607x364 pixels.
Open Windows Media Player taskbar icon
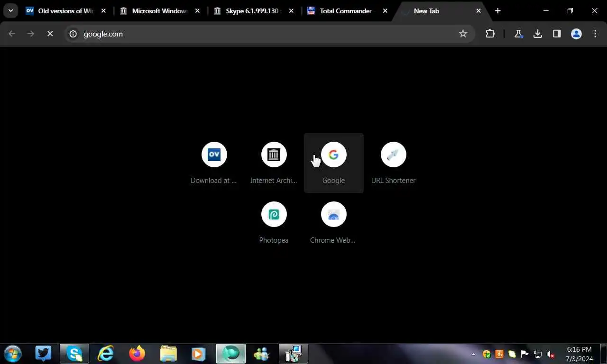199,354
